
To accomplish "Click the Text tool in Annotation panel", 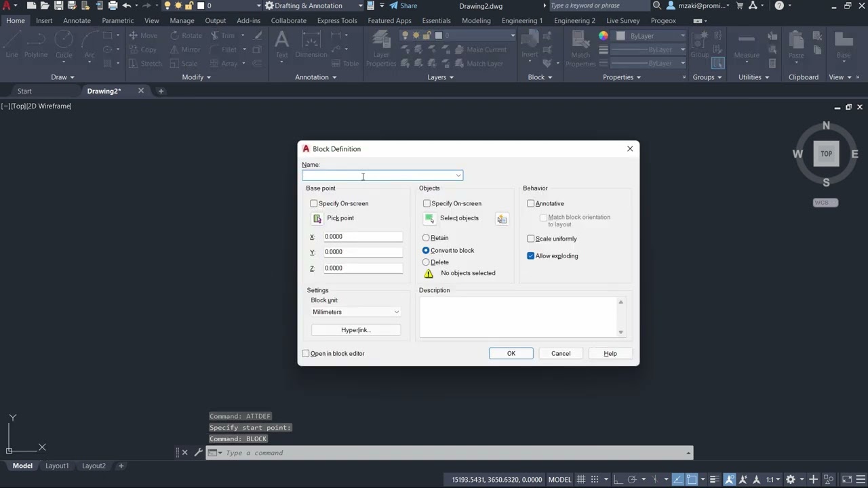I will tap(281, 45).
